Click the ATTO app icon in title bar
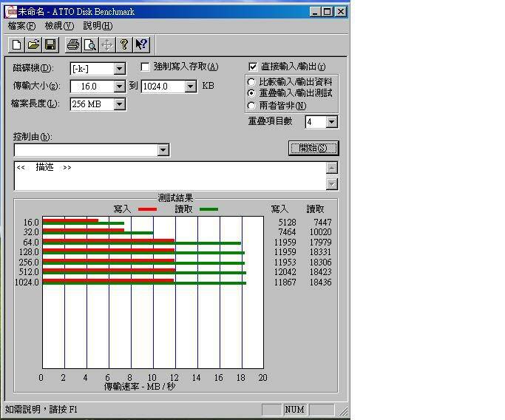Image resolution: width=505 pixels, height=420 pixels. coord(10,12)
